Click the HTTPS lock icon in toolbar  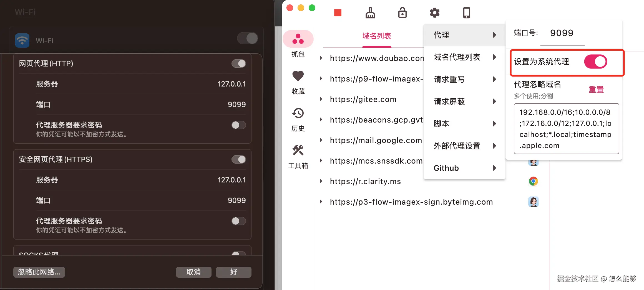tap(402, 12)
